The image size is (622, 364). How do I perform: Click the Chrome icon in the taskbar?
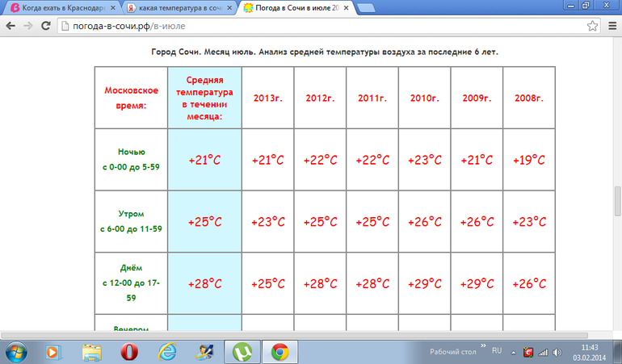tap(279, 352)
